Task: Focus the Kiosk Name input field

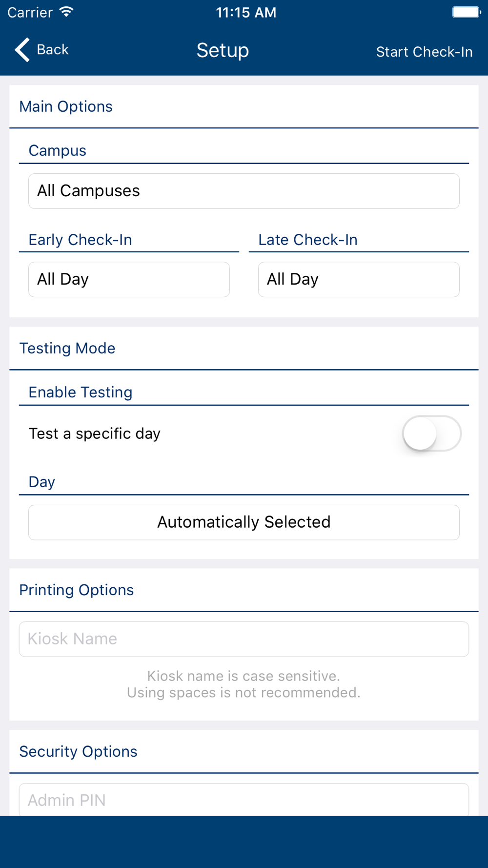Action: pos(244,639)
